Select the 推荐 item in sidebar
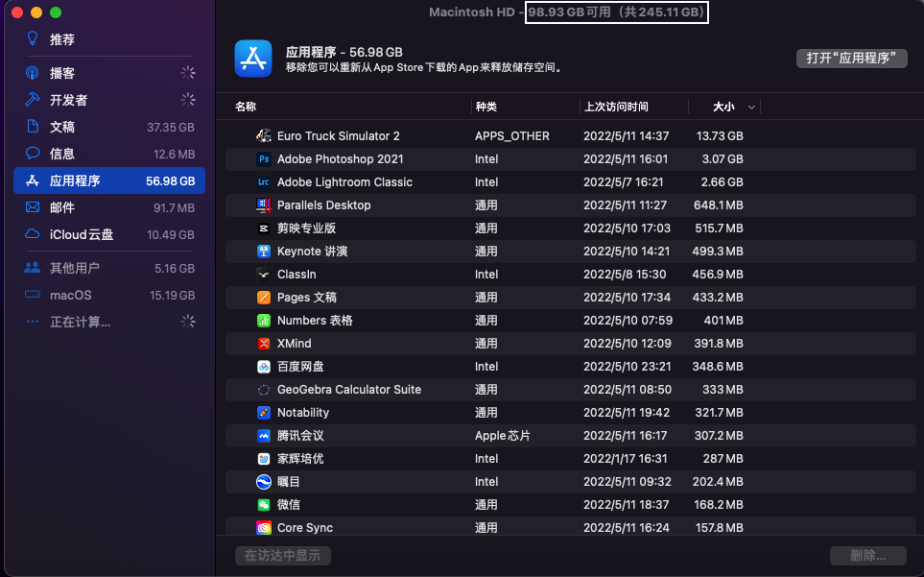This screenshot has width=924, height=577. click(x=62, y=39)
